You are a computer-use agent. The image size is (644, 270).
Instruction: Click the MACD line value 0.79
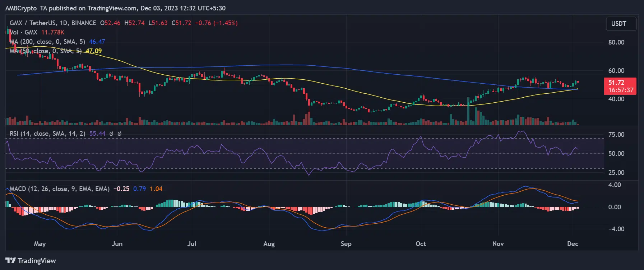pyautogui.click(x=139, y=189)
